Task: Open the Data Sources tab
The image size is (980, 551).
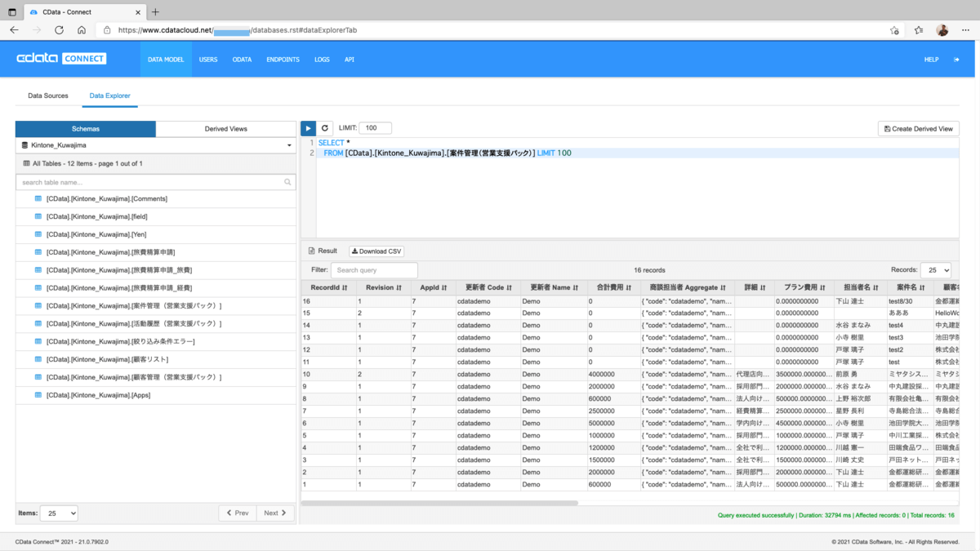Action: pyautogui.click(x=48, y=96)
